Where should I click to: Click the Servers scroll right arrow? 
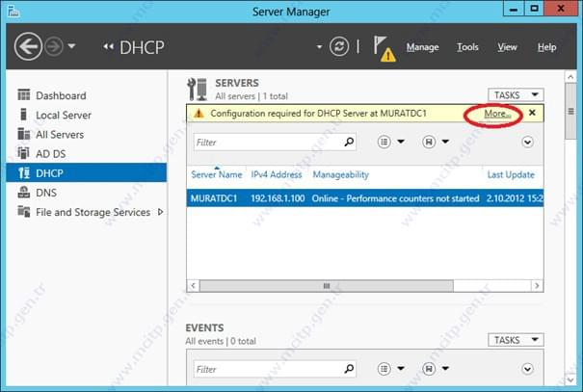[537, 286]
